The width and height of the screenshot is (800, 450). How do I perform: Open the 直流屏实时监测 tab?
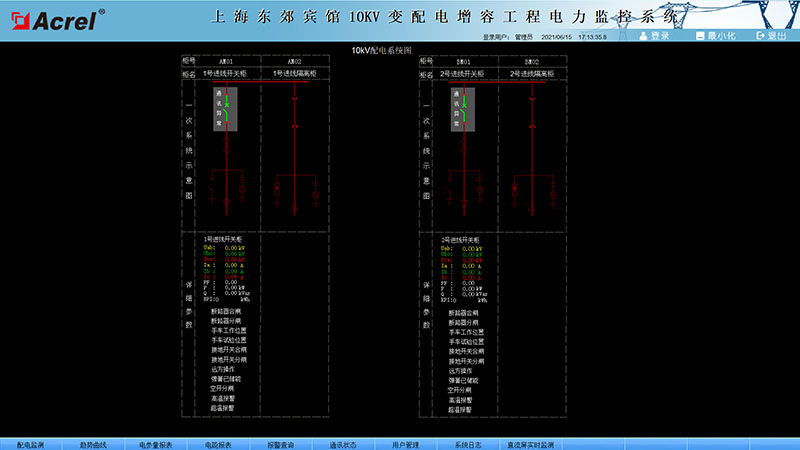tap(530, 443)
